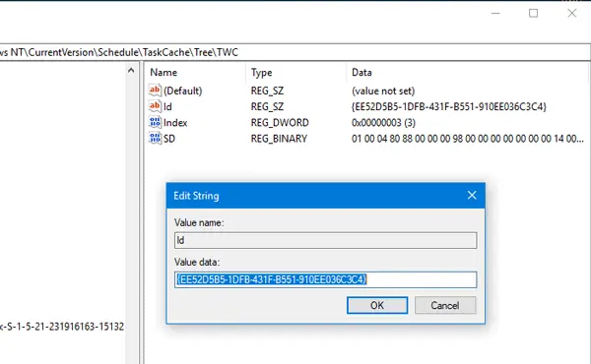Close the Registry Editor window
Screen dimensions: 591x364
click(x=571, y=13)
